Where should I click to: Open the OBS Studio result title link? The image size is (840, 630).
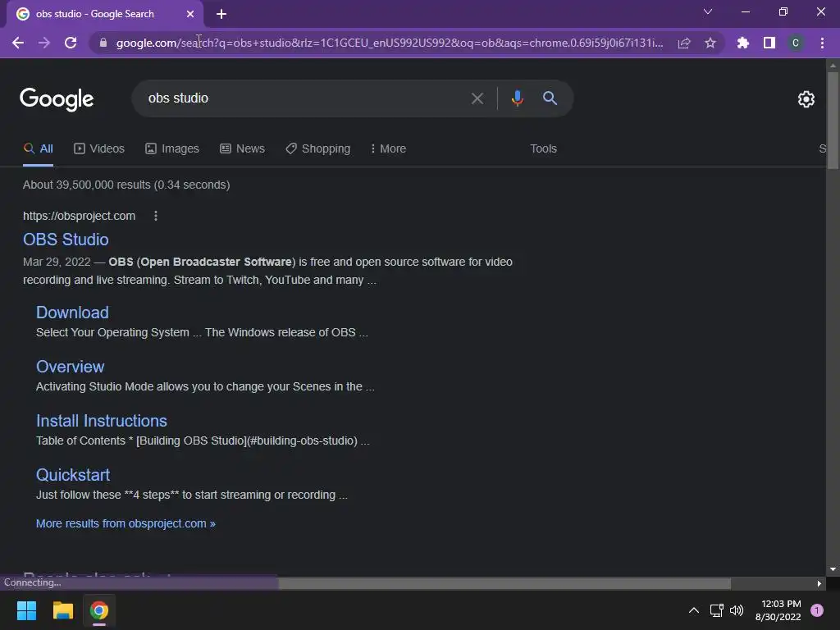[x=66, y=240]
